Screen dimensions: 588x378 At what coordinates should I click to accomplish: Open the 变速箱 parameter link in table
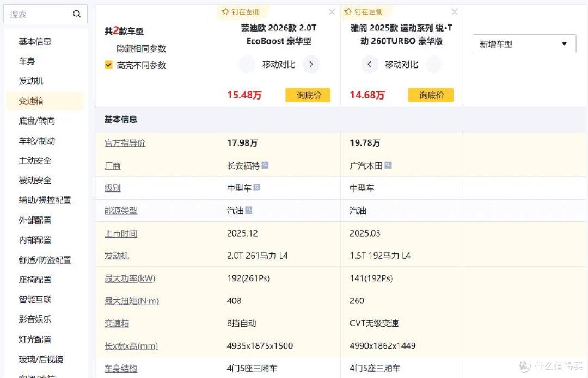[117, 323]
